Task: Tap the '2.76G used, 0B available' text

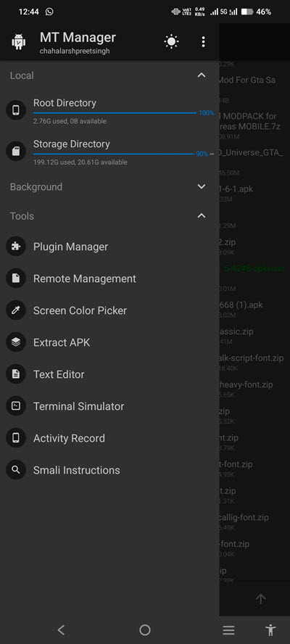Action: [x=70, y=121]
